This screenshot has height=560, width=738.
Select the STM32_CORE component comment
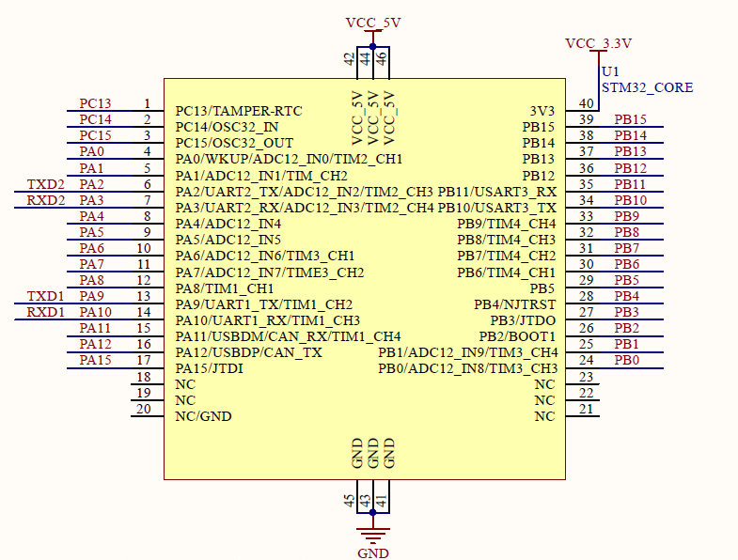pyautogui.click(x=647, y=87)
